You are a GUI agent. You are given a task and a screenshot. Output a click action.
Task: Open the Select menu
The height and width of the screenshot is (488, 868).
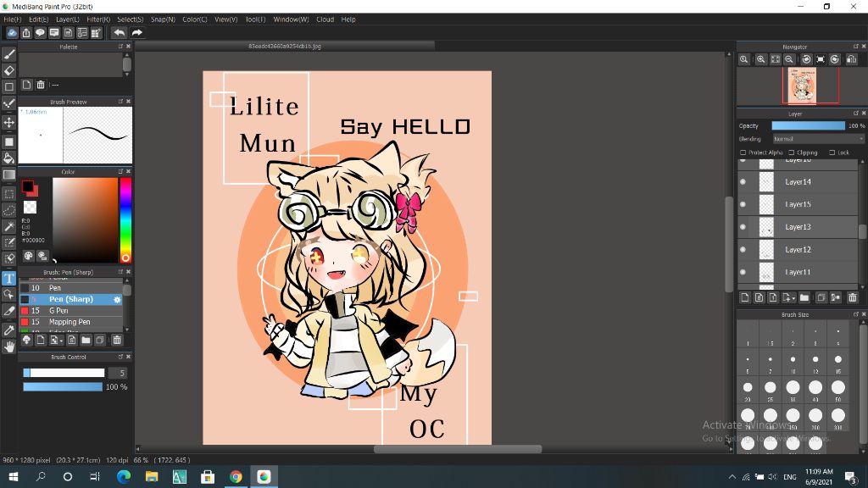130,19
